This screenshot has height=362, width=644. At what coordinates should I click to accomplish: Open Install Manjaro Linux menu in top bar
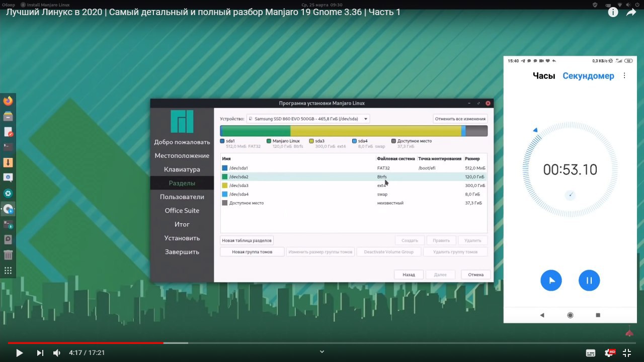tap(45, 5)
